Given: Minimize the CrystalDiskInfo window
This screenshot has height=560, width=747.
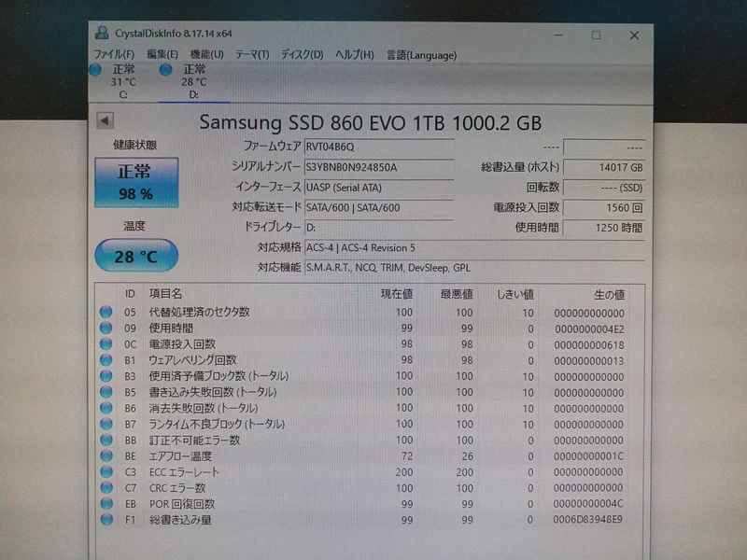Looking at the screenshot, I should pos(558,35).
